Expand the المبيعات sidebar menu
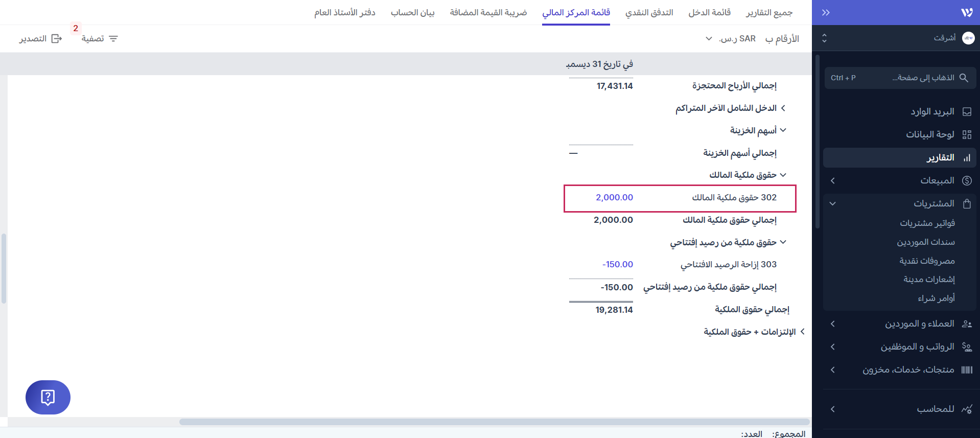This screenshot has height=438, width=980. click(833, 180)
